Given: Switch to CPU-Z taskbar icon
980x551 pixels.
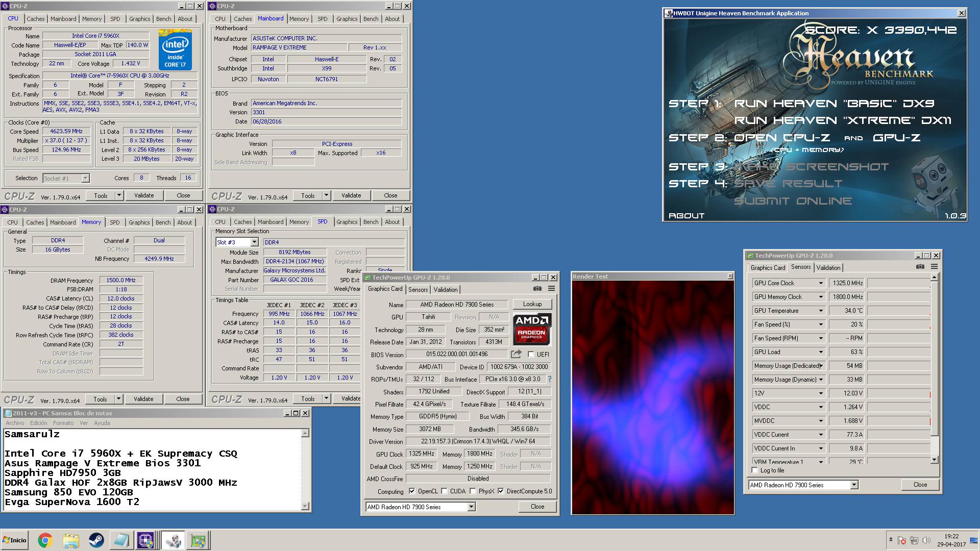Looking at the screenshot, I should [145, 540].
